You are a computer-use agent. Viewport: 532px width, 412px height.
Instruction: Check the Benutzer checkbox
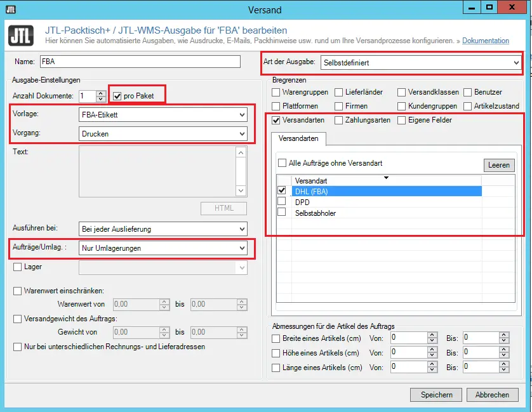[x=467, y=92]
